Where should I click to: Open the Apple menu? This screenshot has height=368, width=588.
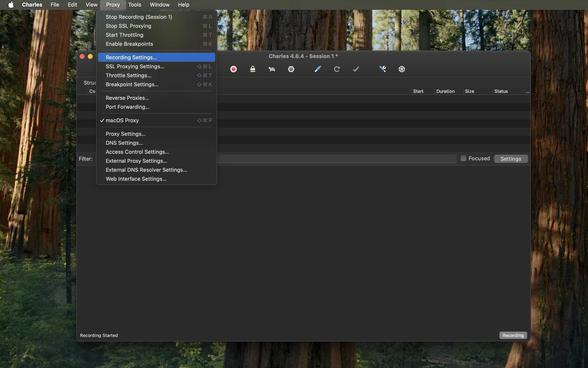(11, 5)
